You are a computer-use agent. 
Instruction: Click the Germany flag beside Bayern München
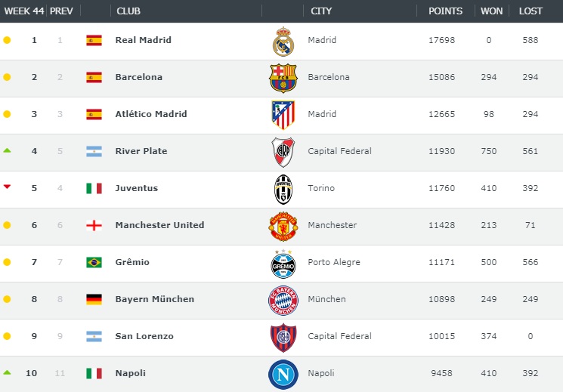pos(94,299)
